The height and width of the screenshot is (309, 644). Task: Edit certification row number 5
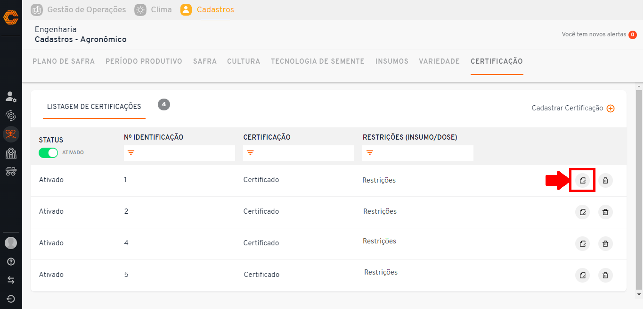pos(582,275)
